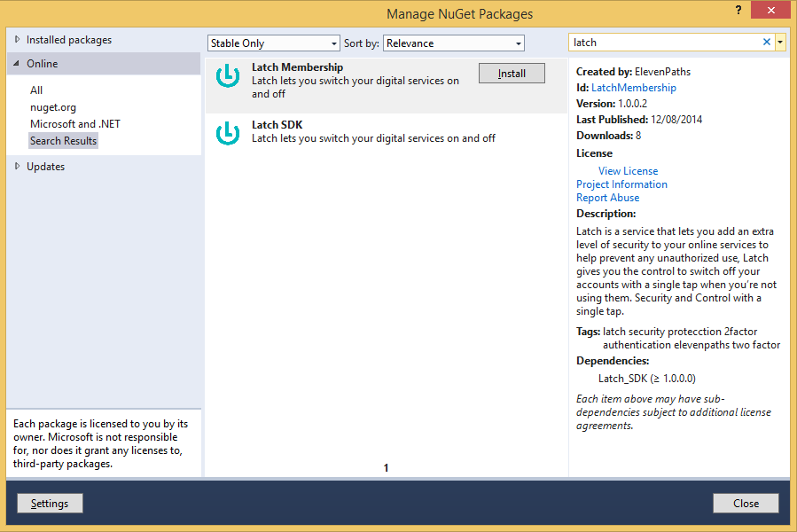Open the Project Information link
Screen dimensions: 797x532
(x=621, y=184)
